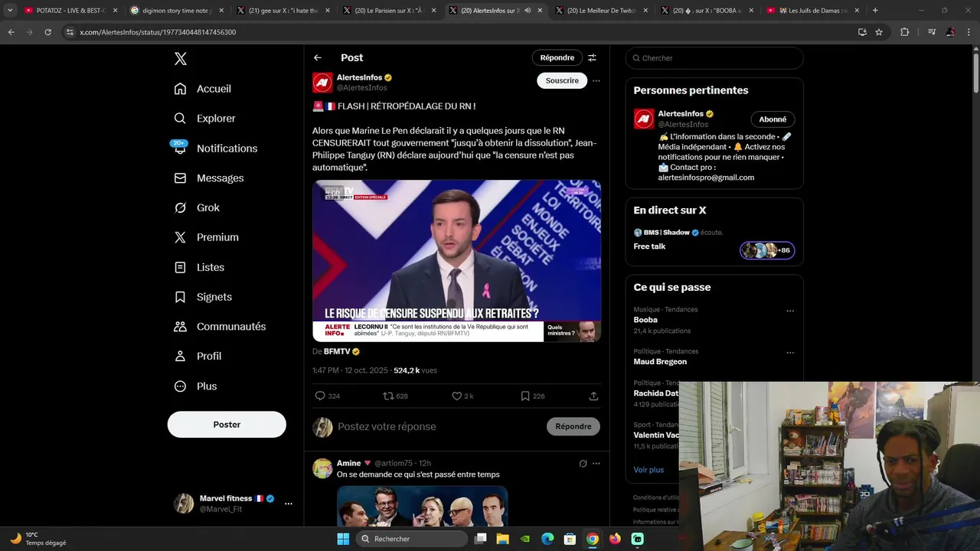Open the more menu on Amine's reply

[596, 464]
